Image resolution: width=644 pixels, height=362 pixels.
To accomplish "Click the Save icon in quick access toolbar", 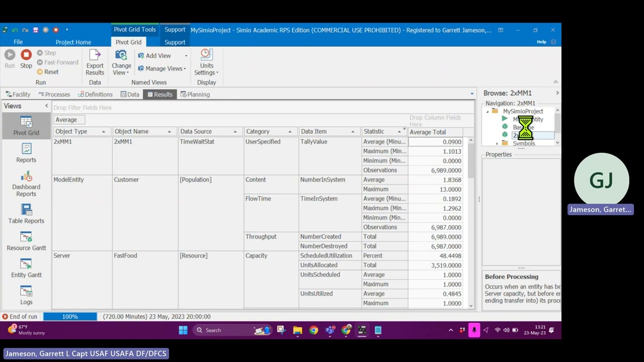I will 36,30.
